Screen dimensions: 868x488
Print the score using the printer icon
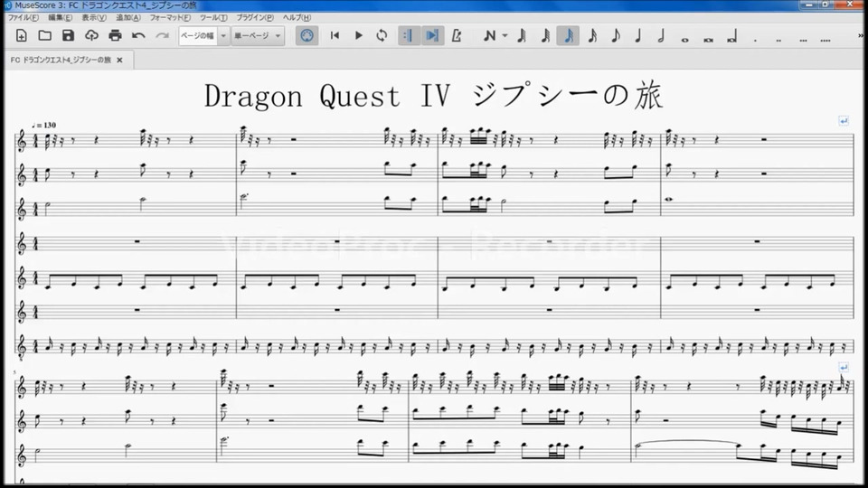(x=115, y=35)
